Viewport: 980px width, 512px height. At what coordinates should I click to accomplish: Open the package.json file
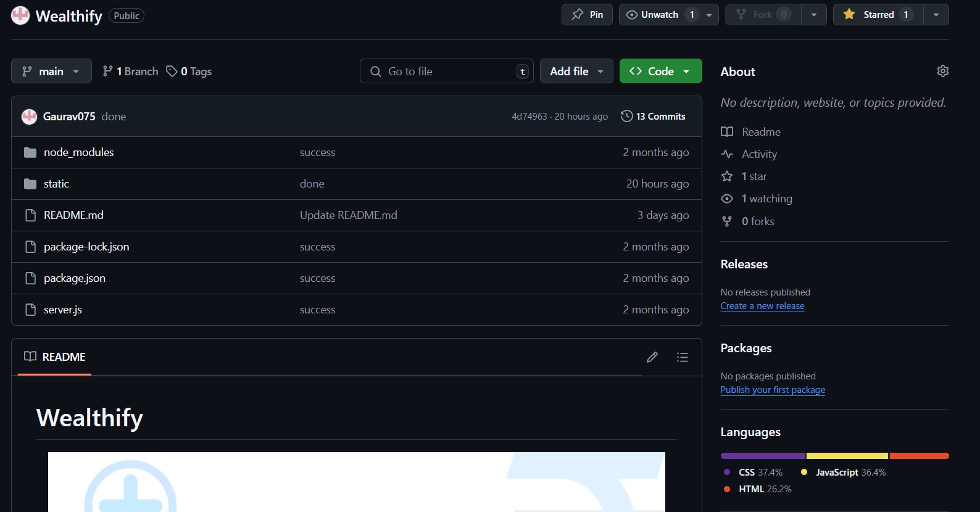pyautogui.click(x=75, y=278)
